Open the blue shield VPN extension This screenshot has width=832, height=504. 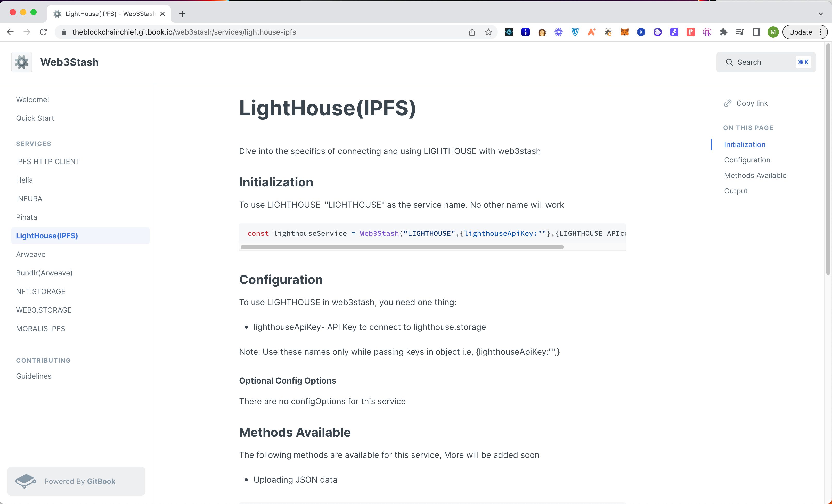575,32
